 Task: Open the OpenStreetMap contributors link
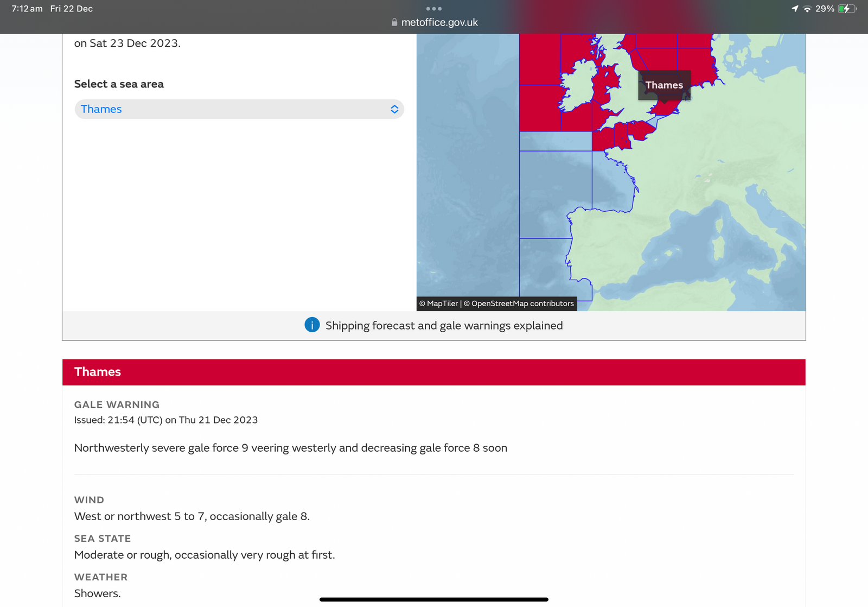tap(522, 303)
